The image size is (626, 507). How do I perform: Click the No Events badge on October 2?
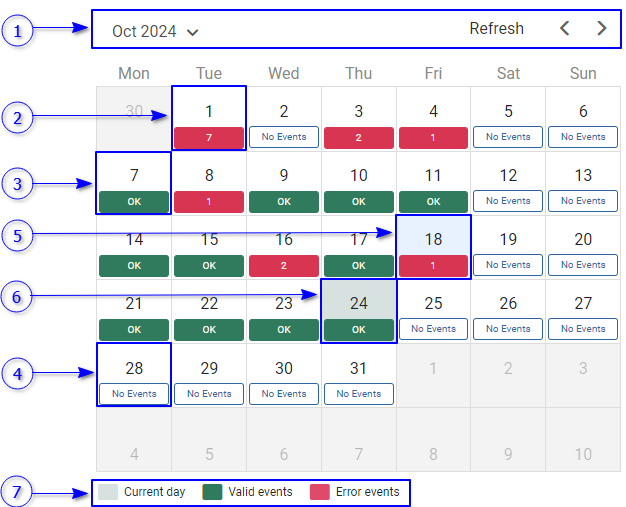284,137
